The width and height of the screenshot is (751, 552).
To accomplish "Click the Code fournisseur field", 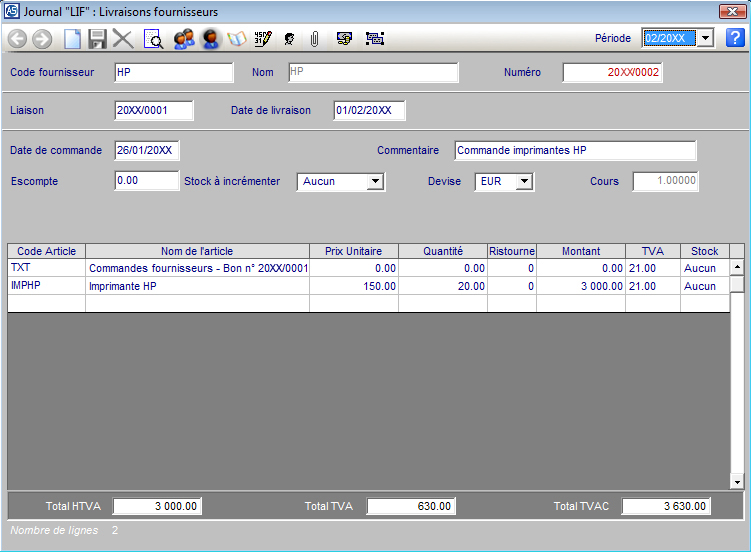I will (172, 73).
